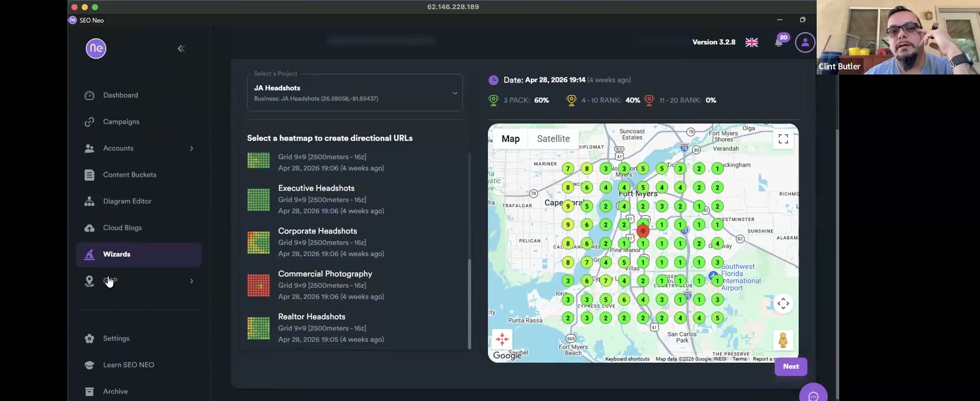Click the 11-20 RANK 0% value

(711, 101)
